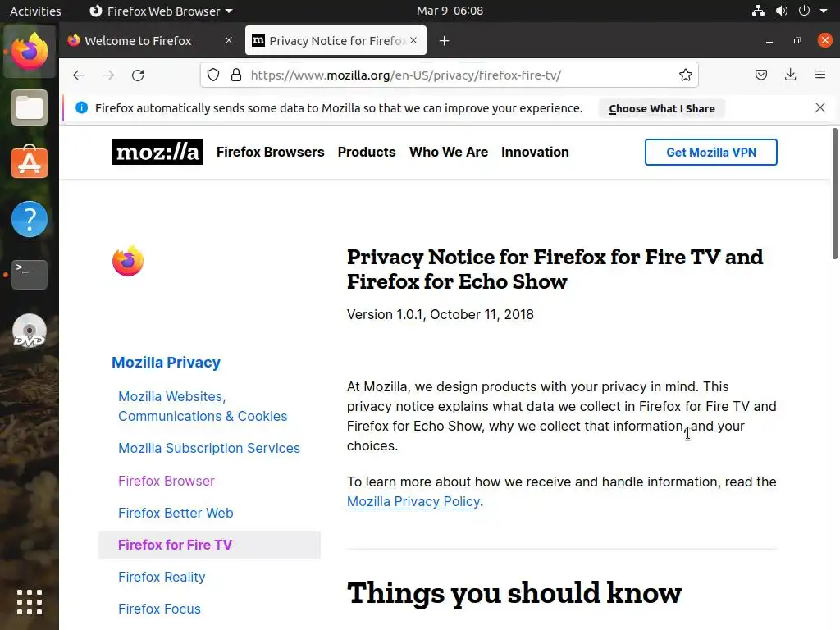The width and height of the screenshot is (840, 630).
Task: Open Activities overview
Action: pyautogui.click(x=35, y=11)
